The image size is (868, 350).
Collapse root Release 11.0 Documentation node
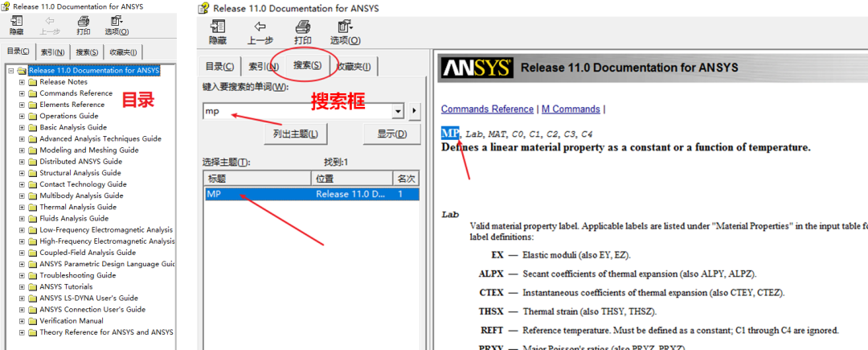click(x=11, y=70)
